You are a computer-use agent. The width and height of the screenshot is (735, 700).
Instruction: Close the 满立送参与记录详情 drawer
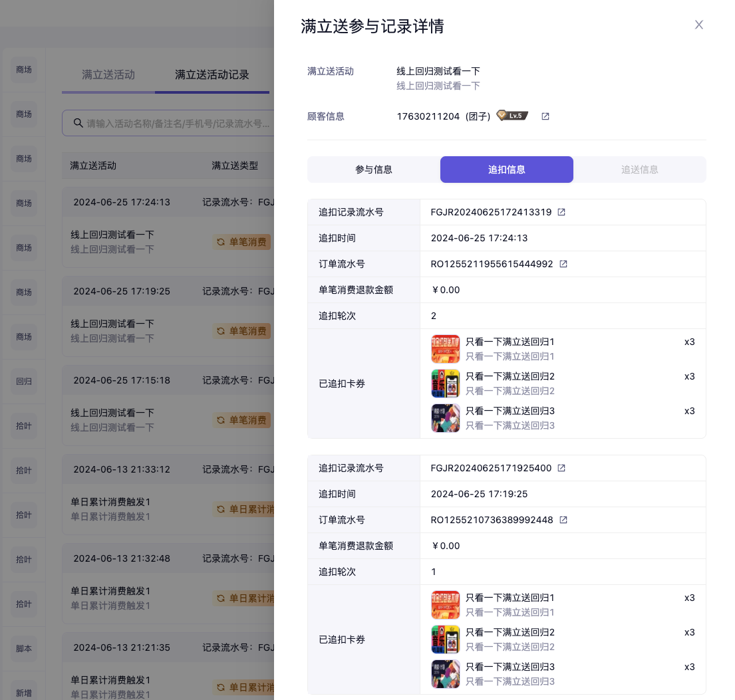click(698, 25)
